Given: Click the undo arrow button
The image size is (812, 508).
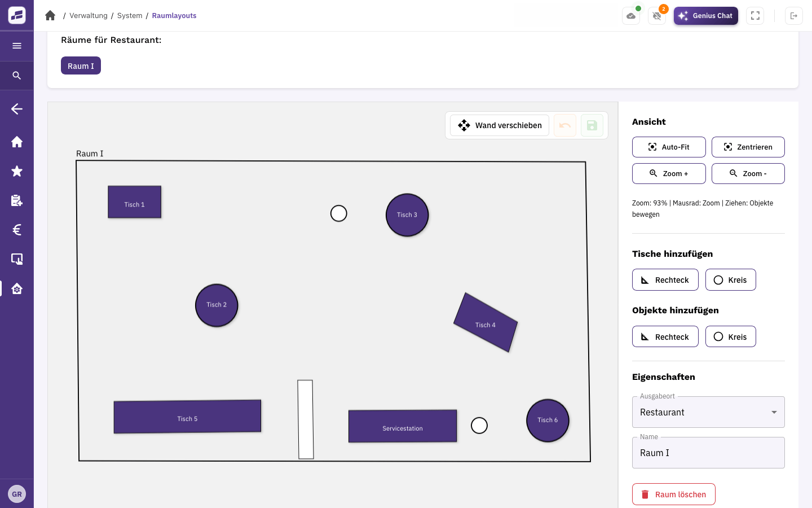Looking at the screenshot, I should [x=565, y=125].
